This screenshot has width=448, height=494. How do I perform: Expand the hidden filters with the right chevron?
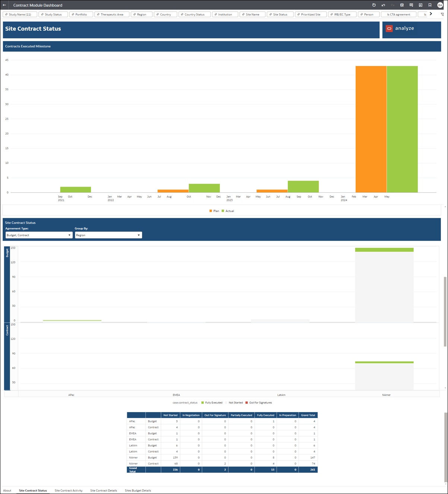point(430,13)
